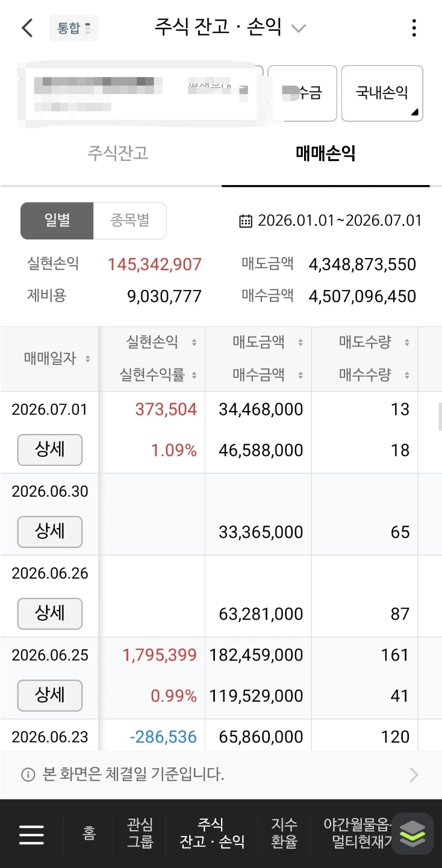This screenshot has height=868, width=442.
Task: Click the vertical scrollbar handle on table
Action: click(x=440, y=418)
